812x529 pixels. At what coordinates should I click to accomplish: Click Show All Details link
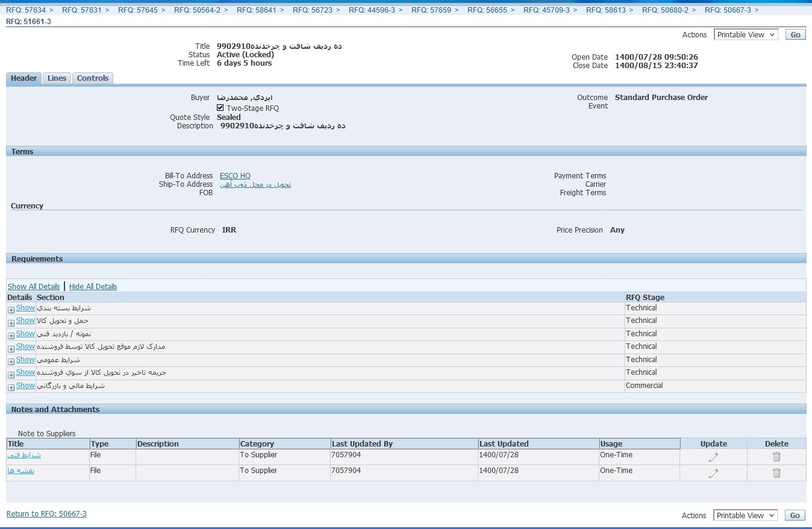point(33,287)
